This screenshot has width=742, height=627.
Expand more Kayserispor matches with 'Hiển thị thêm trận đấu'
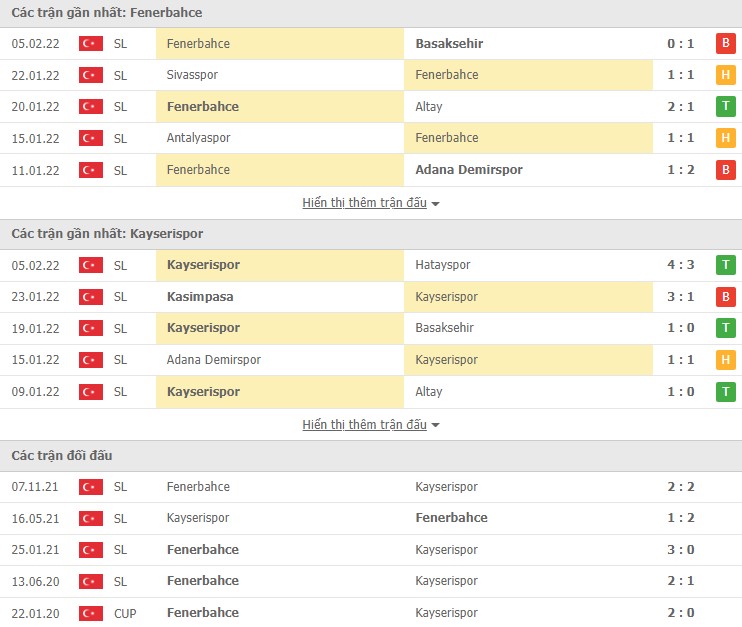(x=364, y=424)
